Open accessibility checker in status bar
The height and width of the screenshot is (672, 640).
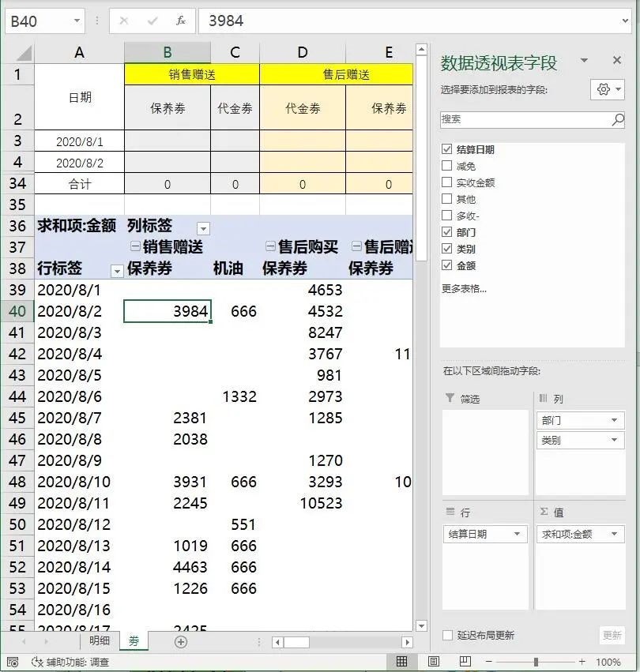(71, 662)
